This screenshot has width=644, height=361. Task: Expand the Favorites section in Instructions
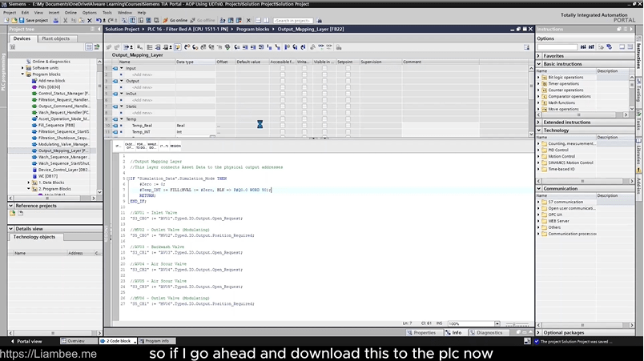coord(539,56)
